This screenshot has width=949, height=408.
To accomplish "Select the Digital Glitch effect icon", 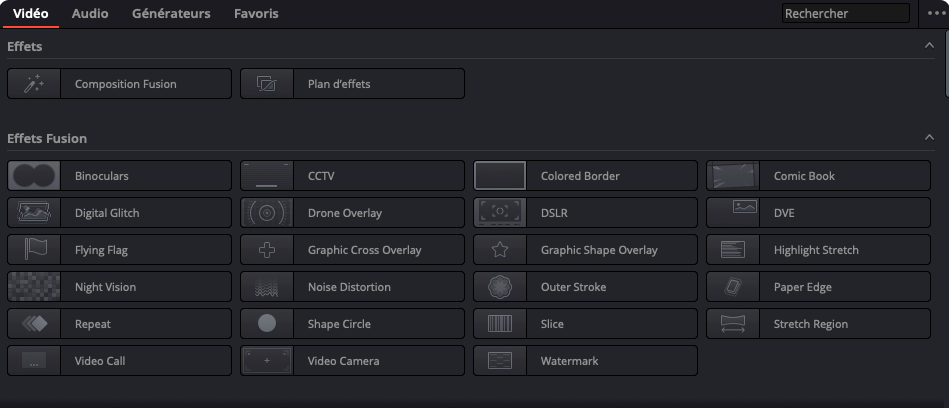I will (x=34, y=213).
